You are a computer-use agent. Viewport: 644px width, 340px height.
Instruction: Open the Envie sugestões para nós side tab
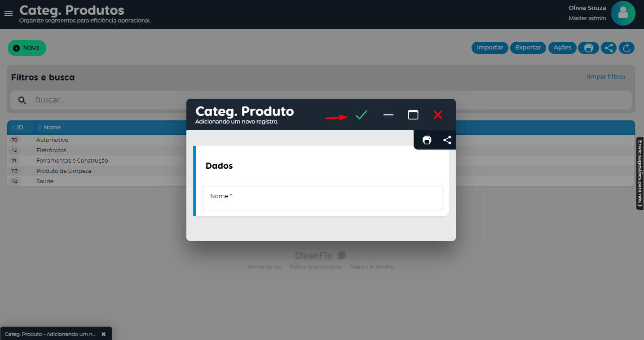[640, 173]
